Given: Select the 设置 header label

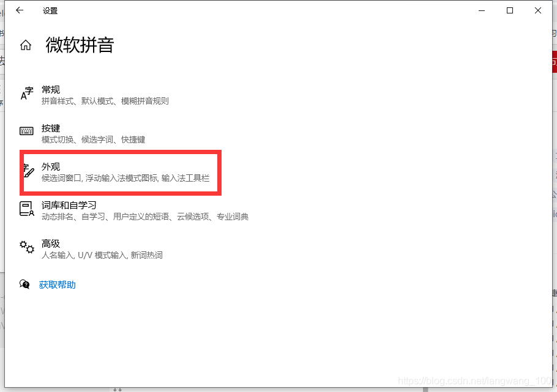Looking at the screenshot, I should coord(50,10).
